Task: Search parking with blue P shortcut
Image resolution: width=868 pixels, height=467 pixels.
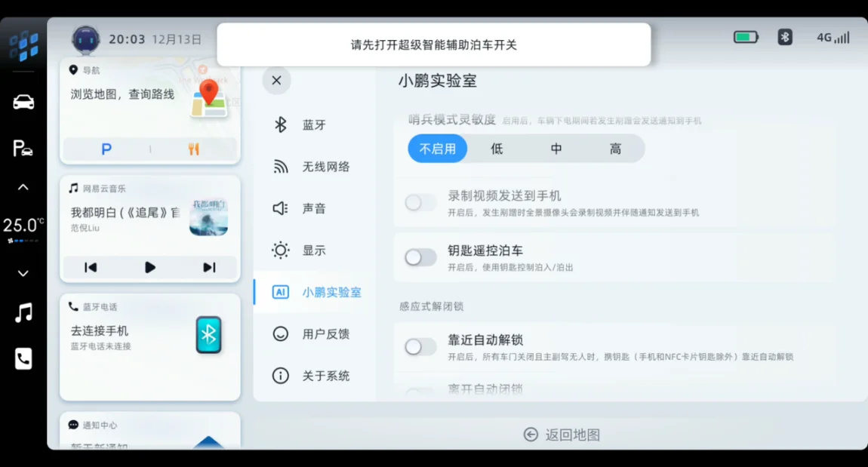Action: pos(106,149)
